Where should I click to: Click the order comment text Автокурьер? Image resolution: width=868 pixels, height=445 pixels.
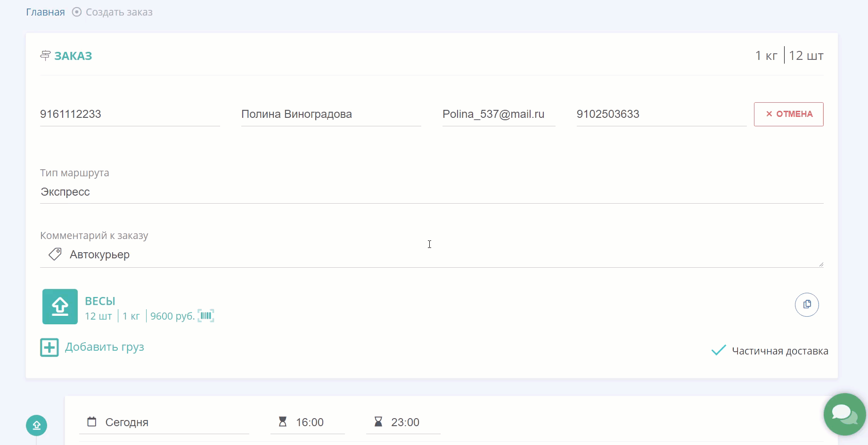99,255
